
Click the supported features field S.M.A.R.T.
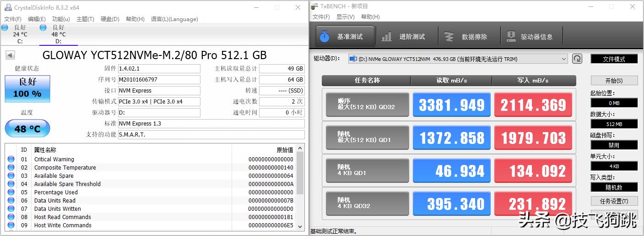(x=211, y=135)
